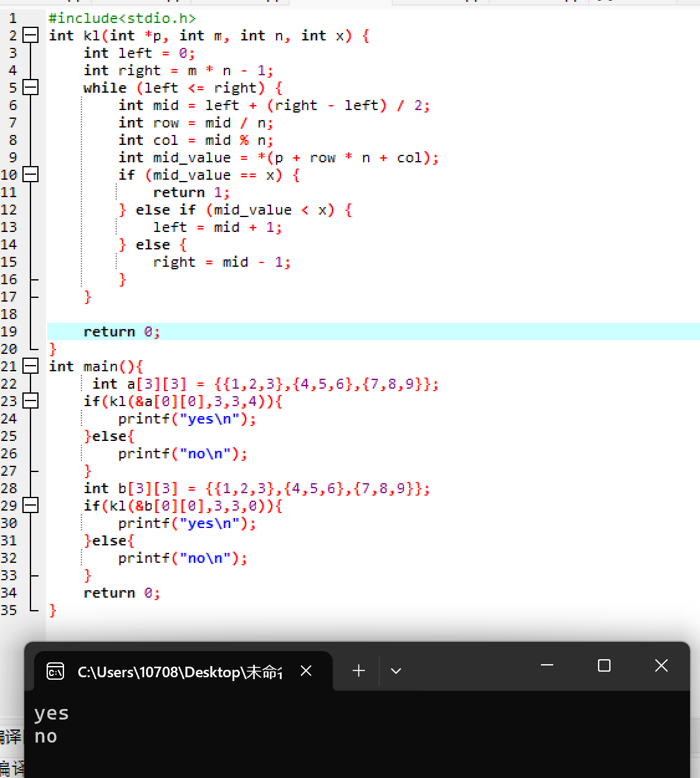
Task: Click the 'int right = m * n - 1;' line
Action: (x=178, y=70)
